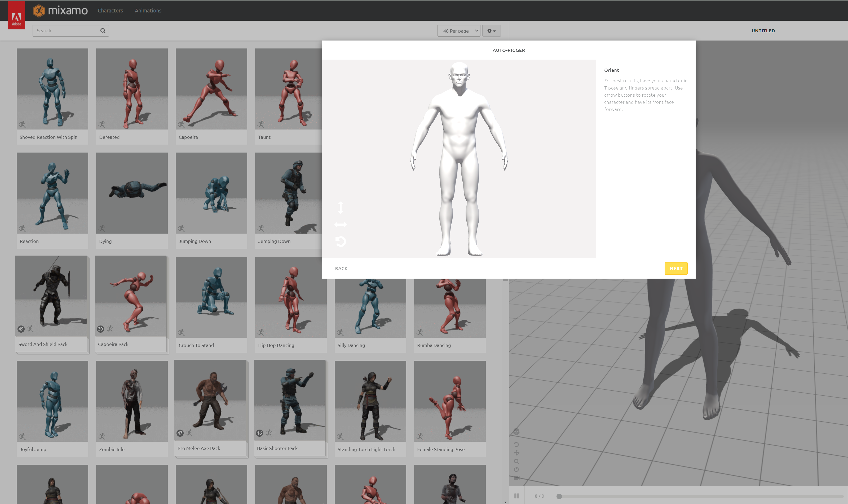Image resolution: width=848 pixels, height=504 pixels.
Task: Pause animation playback
Action: [x=517, y=496]
